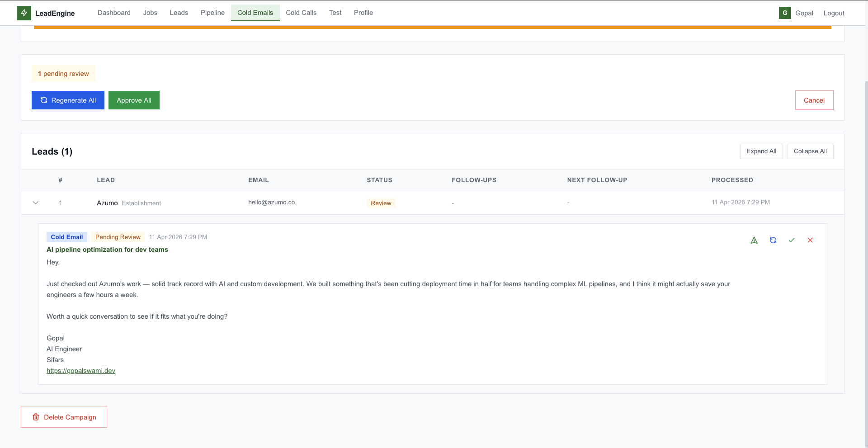Expand all leads in the list

(x=761, y=151)
